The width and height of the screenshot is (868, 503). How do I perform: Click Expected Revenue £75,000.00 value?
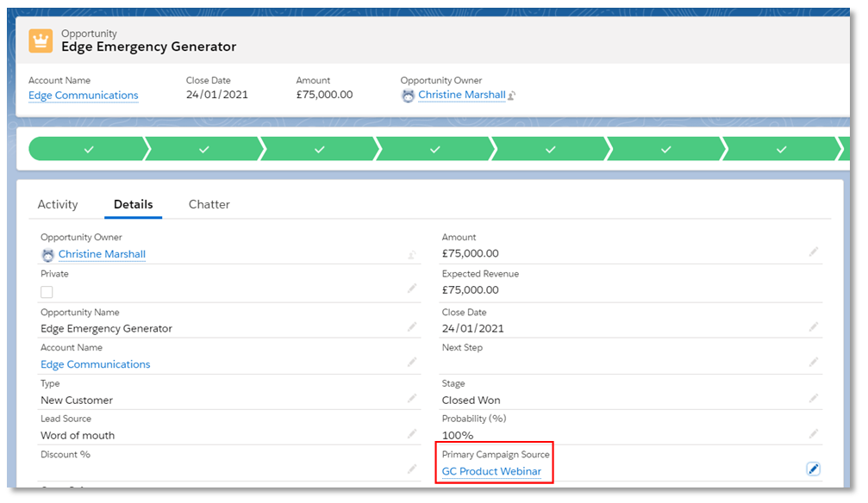[x=471, y=290]
